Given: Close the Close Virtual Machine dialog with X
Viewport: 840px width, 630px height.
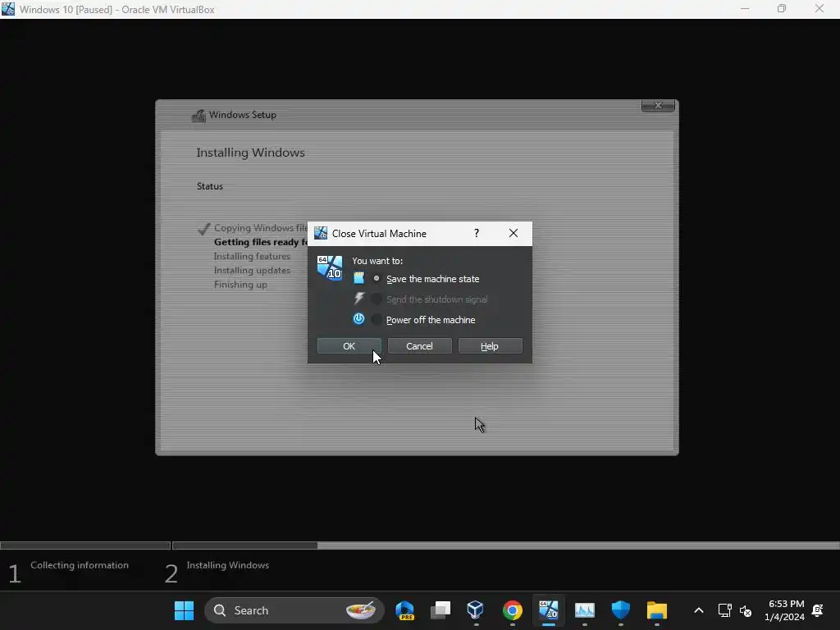Looking at the screenshot, I should (514, 233).
